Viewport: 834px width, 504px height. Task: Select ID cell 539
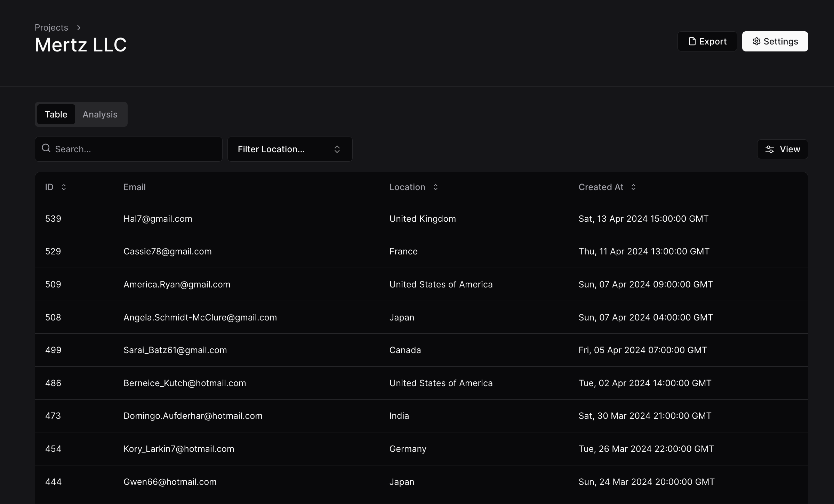pyautogui.click(x=53, y=219)
